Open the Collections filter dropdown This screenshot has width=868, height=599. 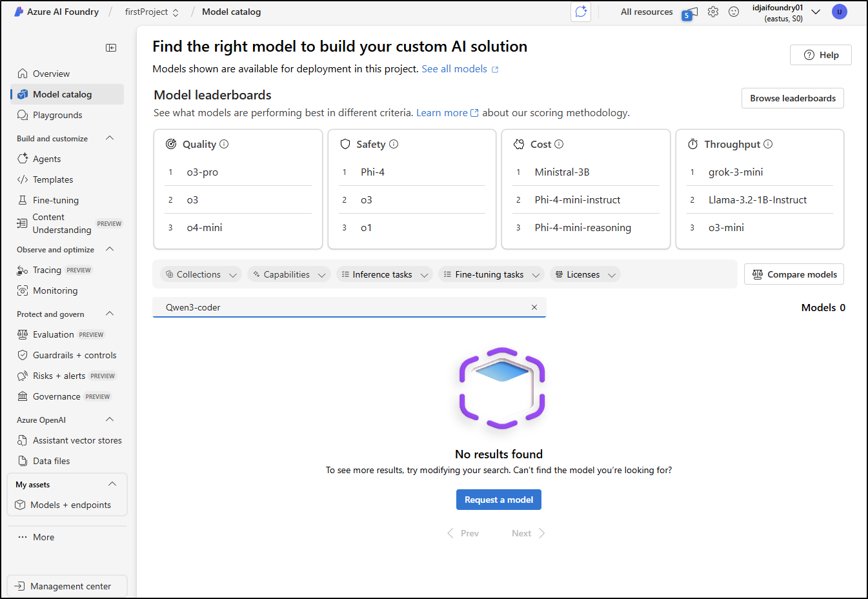pos(201,274)
